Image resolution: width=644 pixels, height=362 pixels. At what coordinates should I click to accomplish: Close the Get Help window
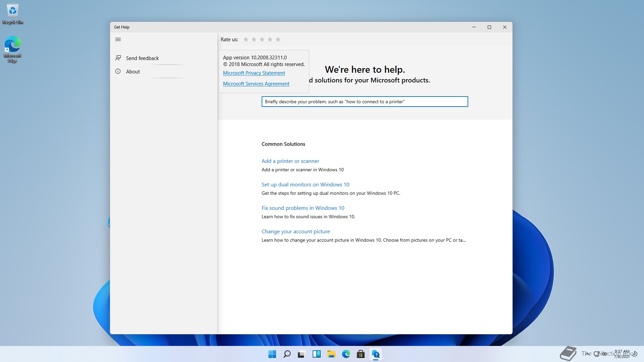tap(505, 27)
